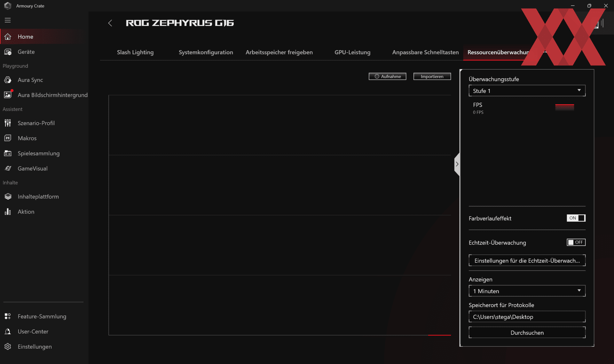Minimize the Armoury Crate window

click(573, 6)
